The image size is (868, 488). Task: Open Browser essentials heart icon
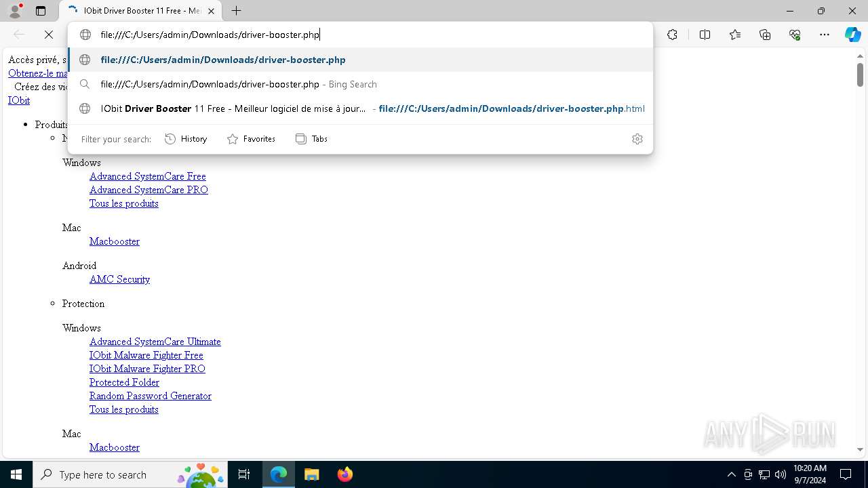[x=795, y=35]
